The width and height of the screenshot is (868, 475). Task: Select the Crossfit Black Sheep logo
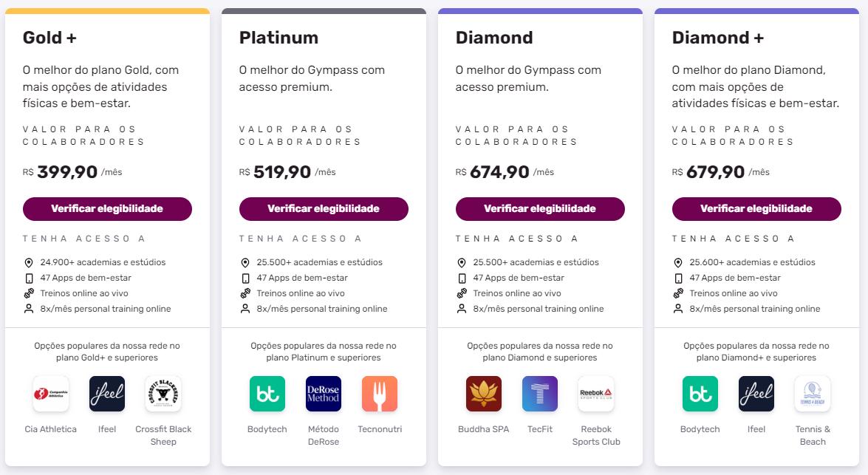click(x=163, y=394)
